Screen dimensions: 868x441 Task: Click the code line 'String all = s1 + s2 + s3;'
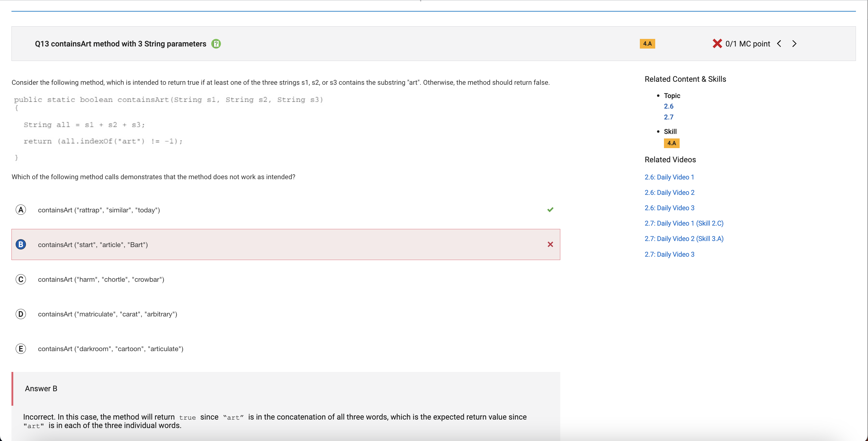coord(84,125)
